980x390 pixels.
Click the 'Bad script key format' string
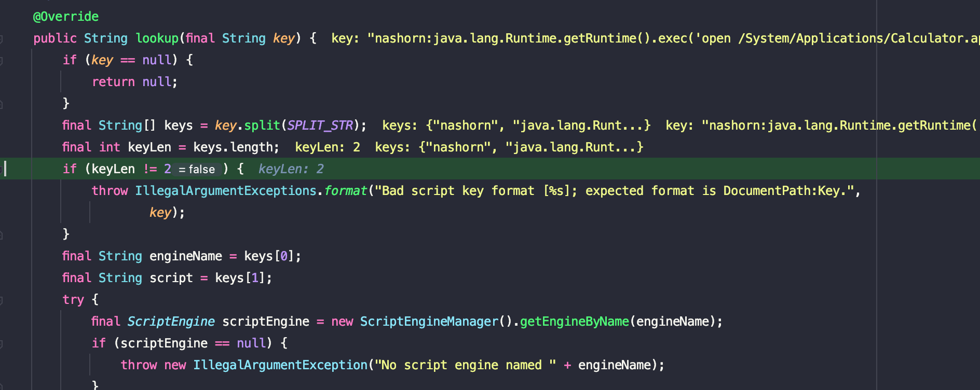[x=615, y=191]
